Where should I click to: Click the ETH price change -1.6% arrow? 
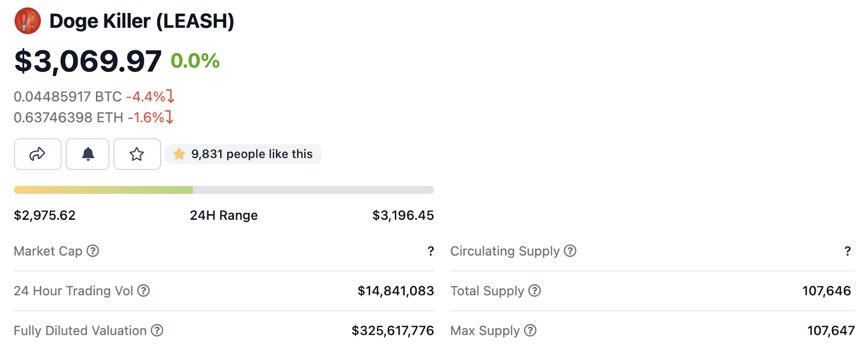point(169,117)
